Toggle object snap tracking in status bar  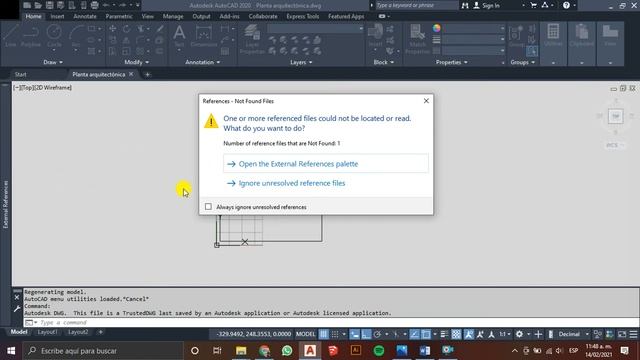tap(414, 334)
